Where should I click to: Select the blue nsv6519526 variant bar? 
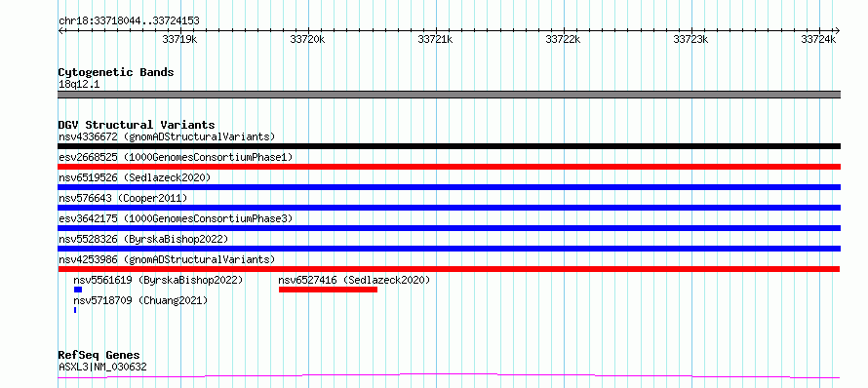449,187
